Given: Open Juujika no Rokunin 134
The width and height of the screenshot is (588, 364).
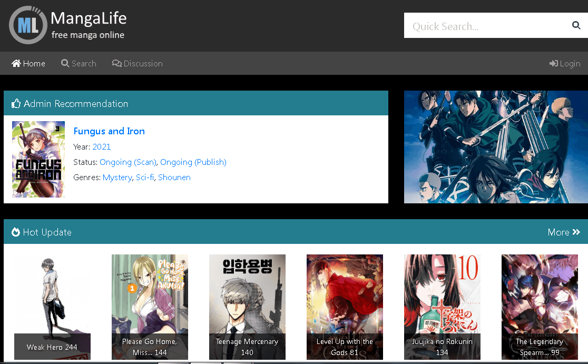Looking at the screenshot, I should point(442,307).
